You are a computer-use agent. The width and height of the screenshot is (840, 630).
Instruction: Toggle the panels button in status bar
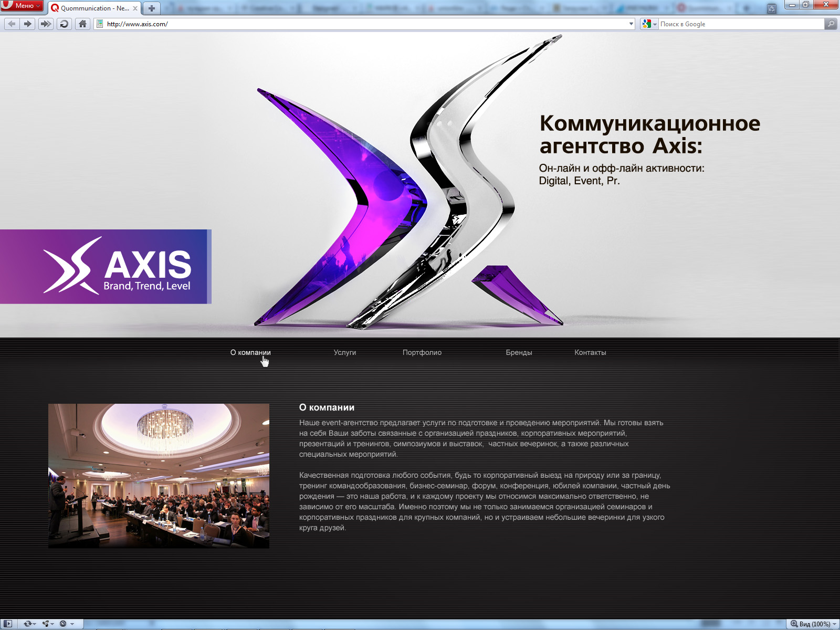[x=8, y=624]
